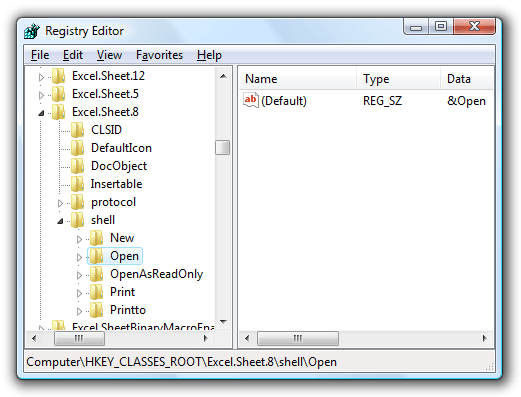Collapse the shell key
Image resolution: width=521 pixels, height=397 pixels.
click(x=60, y=221)
